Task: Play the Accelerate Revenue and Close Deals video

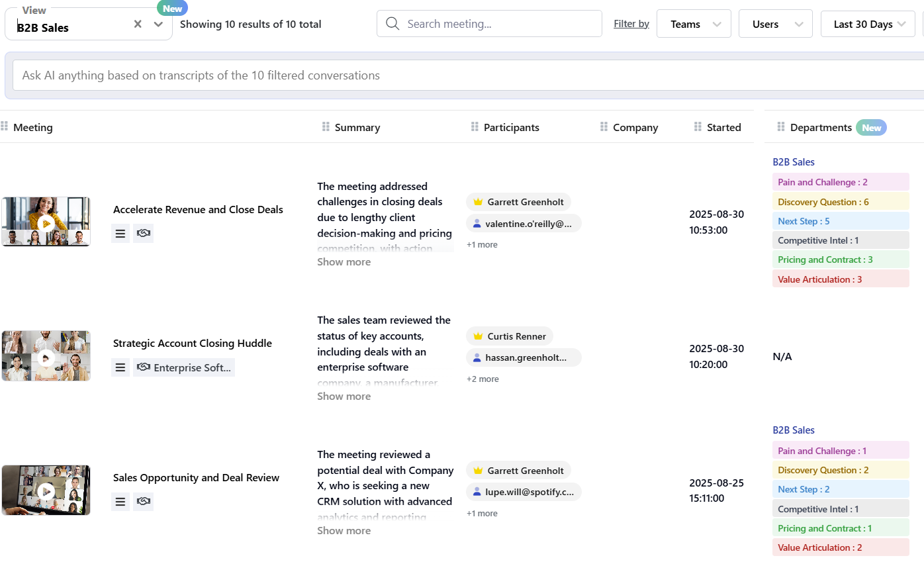Action: 46,222
